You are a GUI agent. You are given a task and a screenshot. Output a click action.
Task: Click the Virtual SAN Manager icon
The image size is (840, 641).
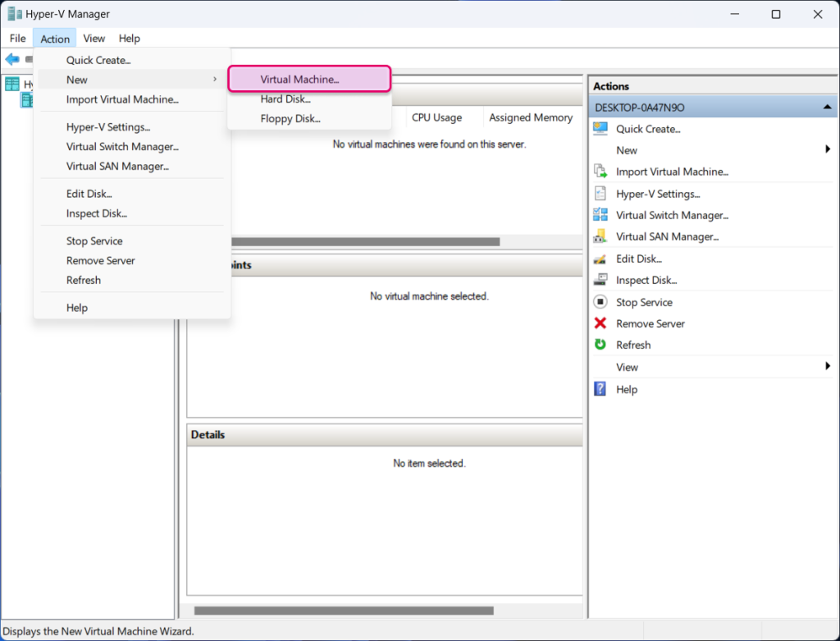(x=600, y=236)
